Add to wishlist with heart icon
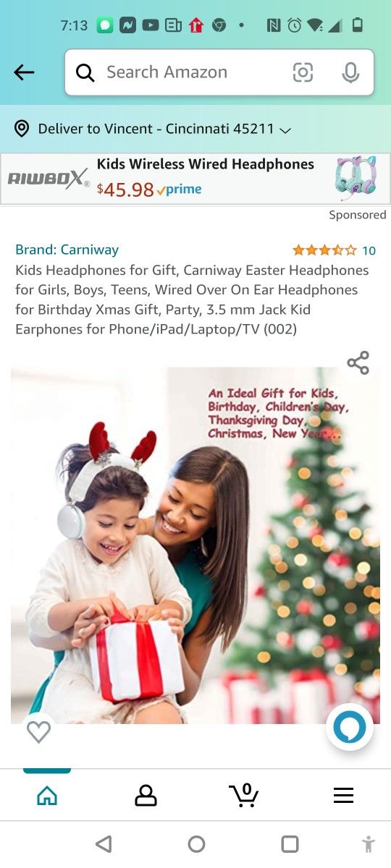Screen dimensions: 391x868 coord(38,732)
